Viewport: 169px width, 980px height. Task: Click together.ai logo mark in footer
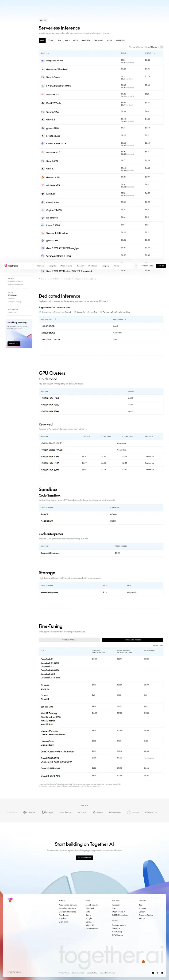(x=10, y=900)
